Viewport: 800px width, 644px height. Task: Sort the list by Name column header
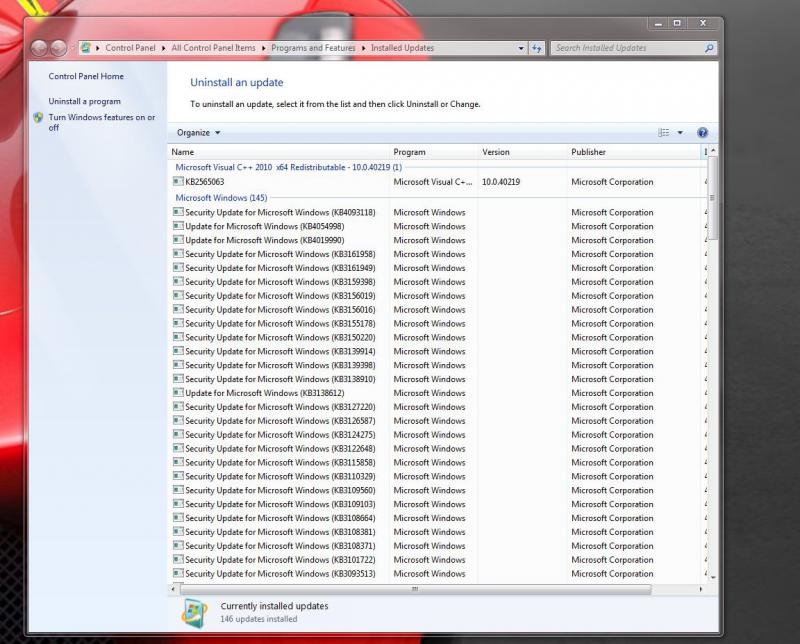tap(183, 152)
